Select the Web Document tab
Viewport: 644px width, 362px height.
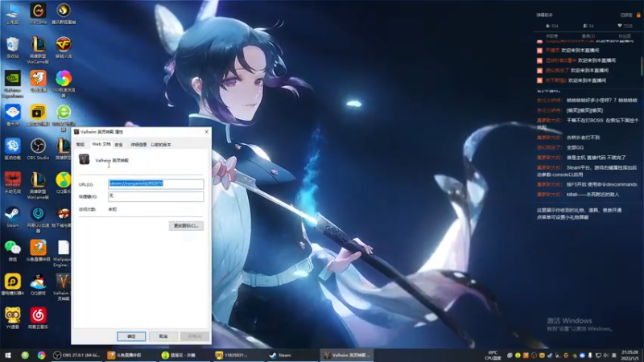pos(101,144)
